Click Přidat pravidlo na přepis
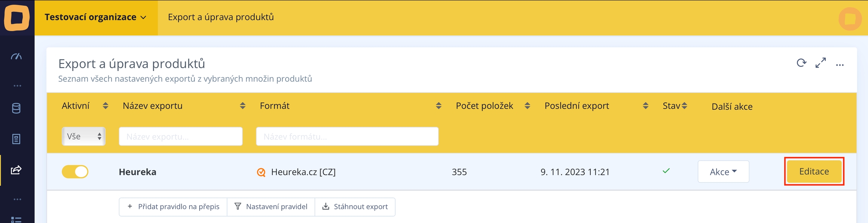The height and width of the screenshot is (223, 868). [x=173, y=207]
